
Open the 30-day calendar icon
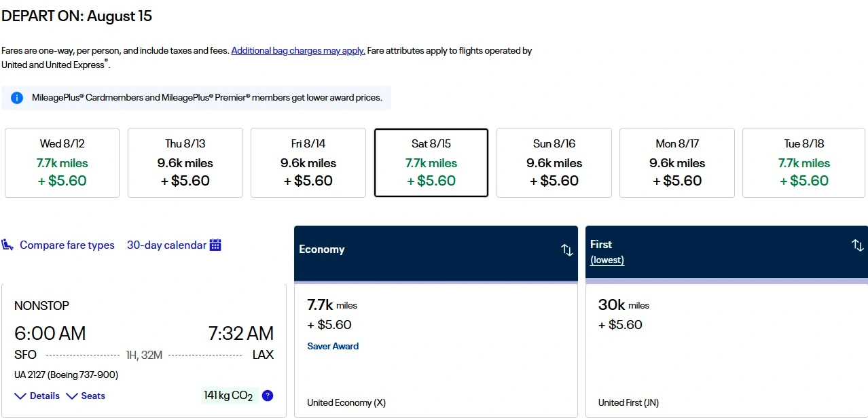215,245
